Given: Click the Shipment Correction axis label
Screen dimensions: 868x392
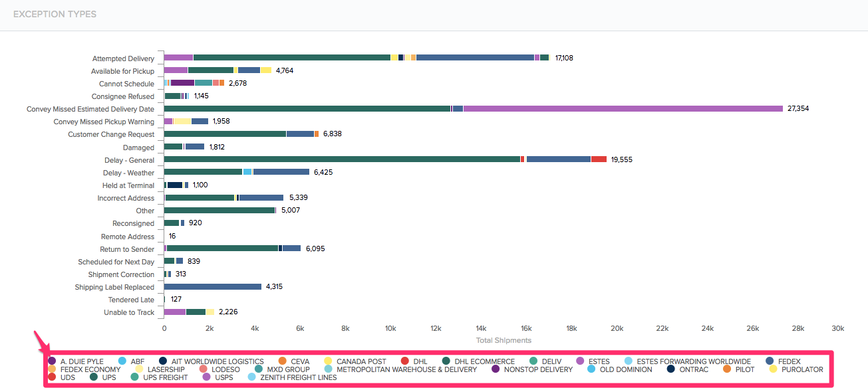Looking at the screenshot, I should click(x=121, y=274).
